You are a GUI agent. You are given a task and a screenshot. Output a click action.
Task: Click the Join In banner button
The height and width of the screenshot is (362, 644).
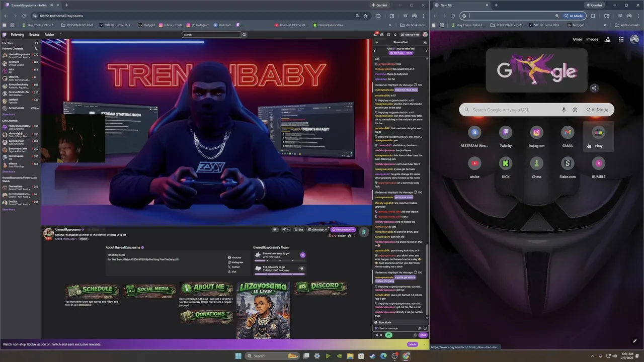click(x=413, y=344)
